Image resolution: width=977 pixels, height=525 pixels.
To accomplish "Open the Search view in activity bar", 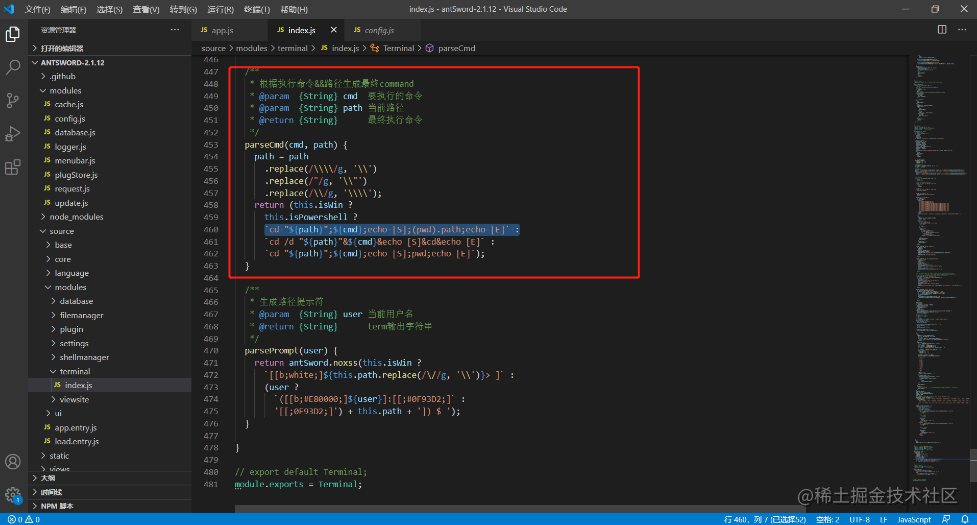I will (12, 67).
